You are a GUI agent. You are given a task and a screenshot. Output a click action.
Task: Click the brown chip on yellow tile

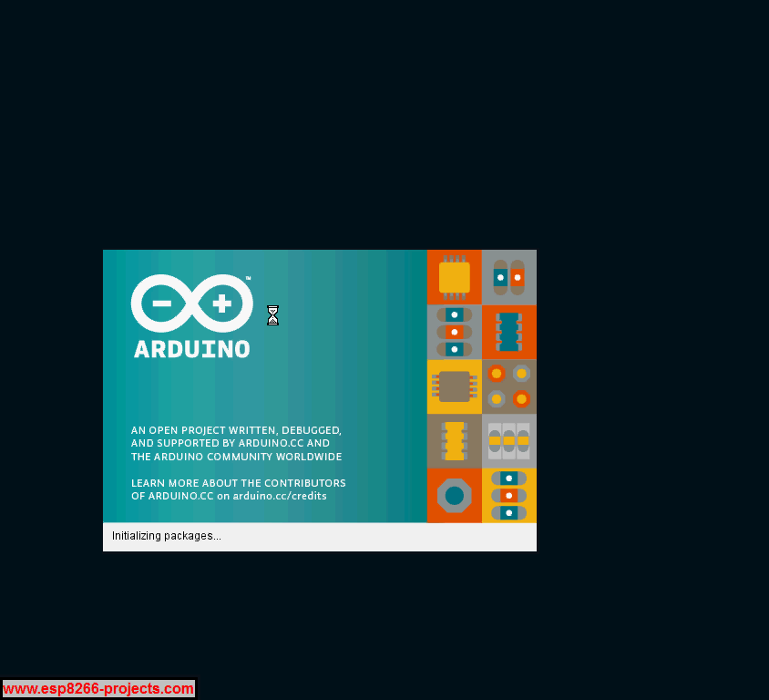click(x=454, y=386)
